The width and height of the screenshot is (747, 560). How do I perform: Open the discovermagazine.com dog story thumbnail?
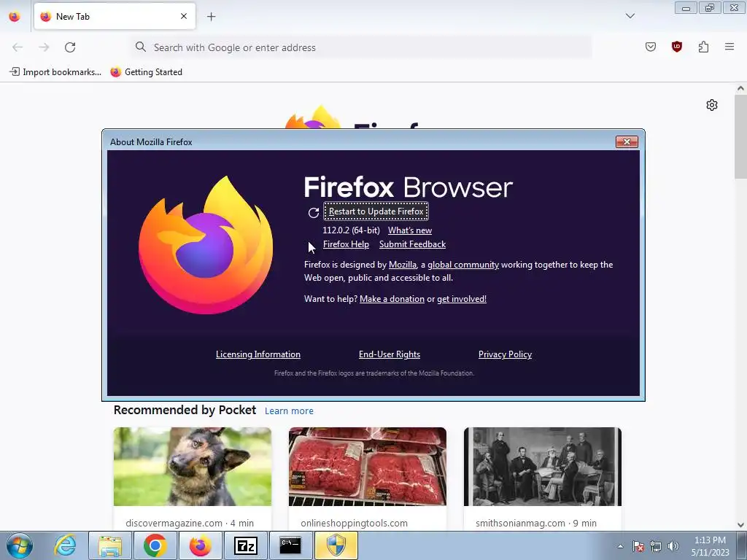pos(193,467)
